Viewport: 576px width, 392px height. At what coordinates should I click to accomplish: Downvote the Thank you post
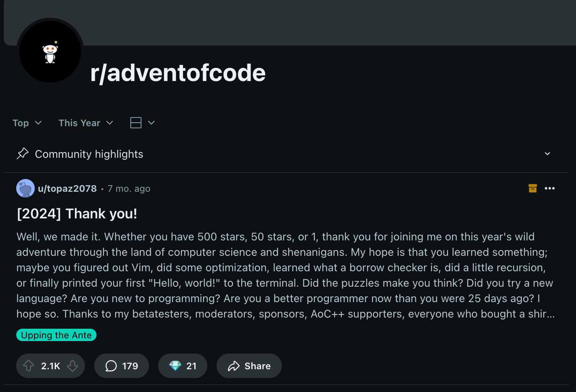73,366
